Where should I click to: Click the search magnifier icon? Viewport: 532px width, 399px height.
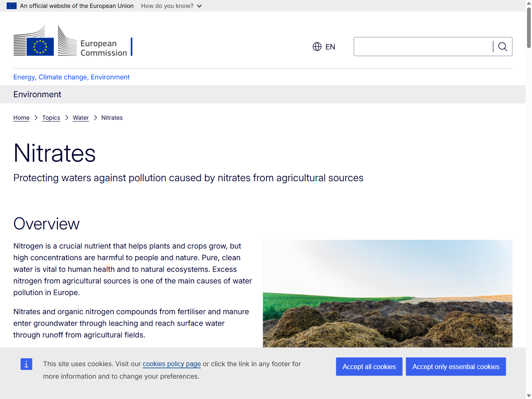point(502,47)
